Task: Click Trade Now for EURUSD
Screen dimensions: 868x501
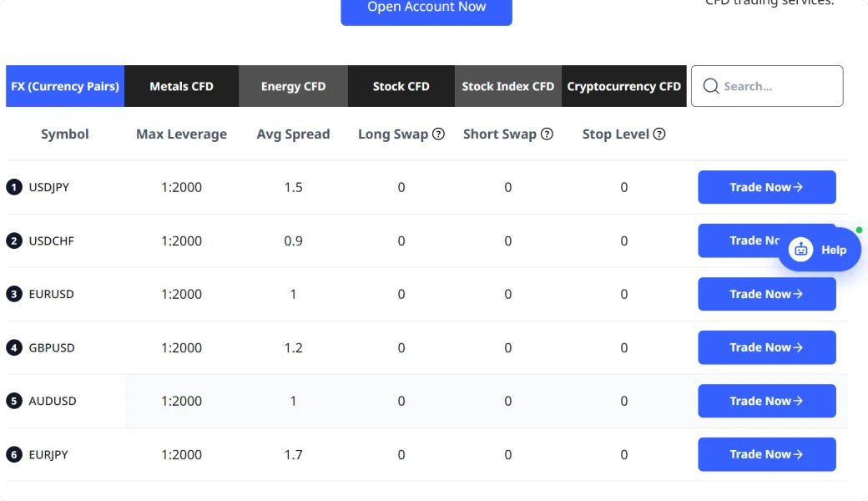Action: pos(767,294)
